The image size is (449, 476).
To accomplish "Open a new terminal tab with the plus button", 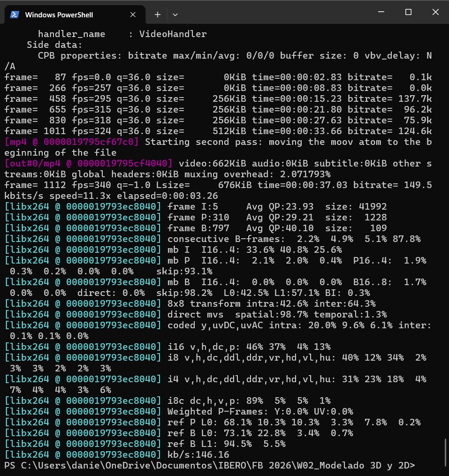I will point(158,15).
